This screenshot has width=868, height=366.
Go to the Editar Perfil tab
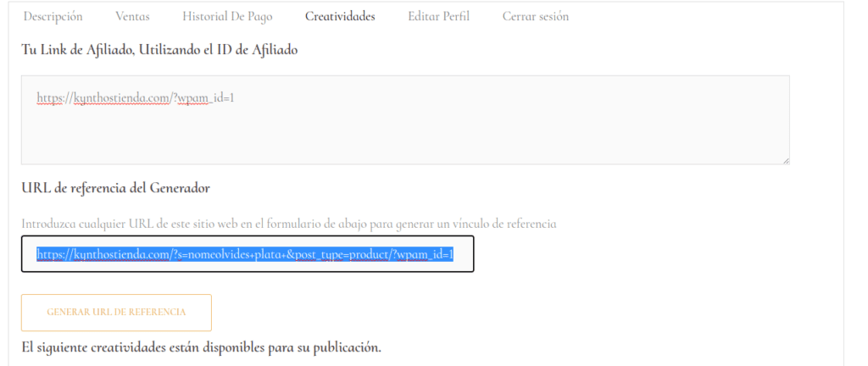(438, 16)
